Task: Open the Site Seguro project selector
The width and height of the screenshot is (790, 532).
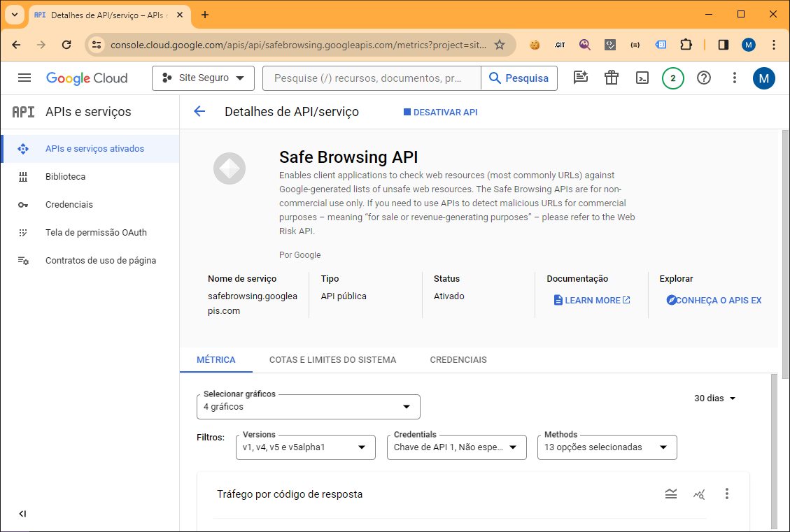Action: click(203, 78)
